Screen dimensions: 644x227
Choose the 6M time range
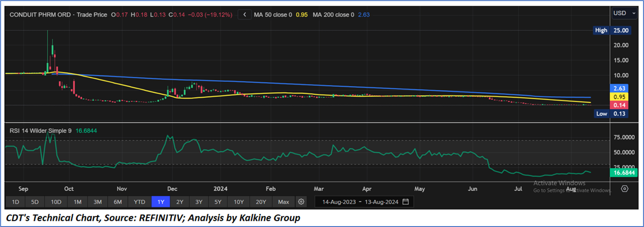pos(117,202)
